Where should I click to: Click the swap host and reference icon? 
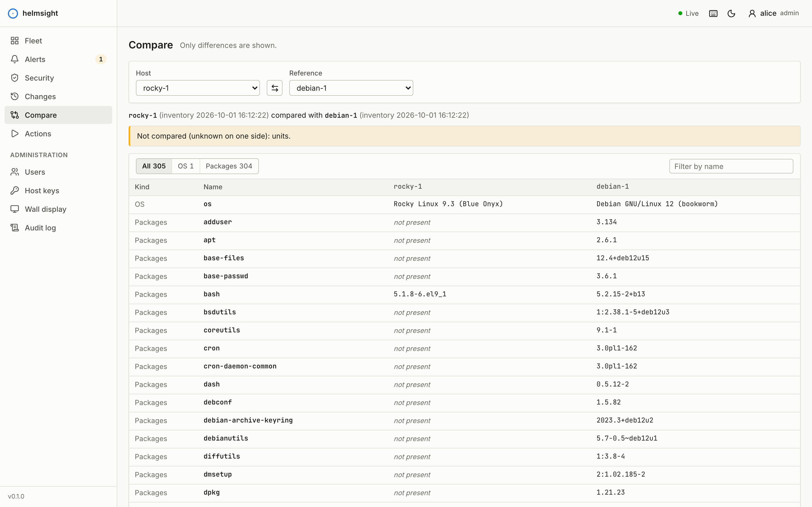click(274, 88)
